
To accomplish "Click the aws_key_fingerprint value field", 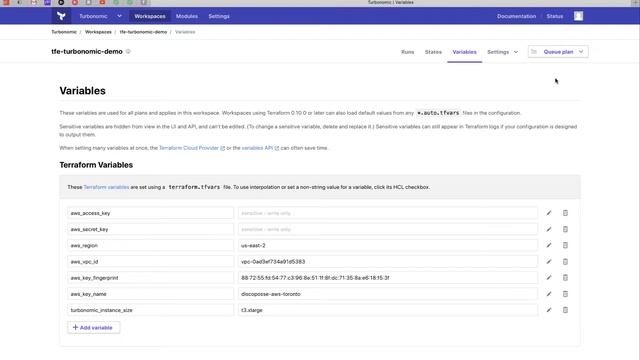I will (x=388, y=278).
